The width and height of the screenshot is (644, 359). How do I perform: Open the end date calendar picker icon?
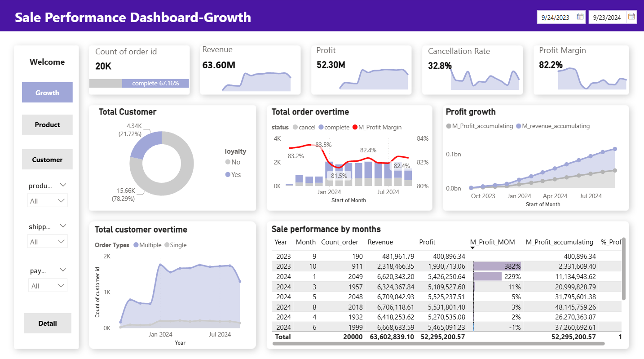point(631,17)
